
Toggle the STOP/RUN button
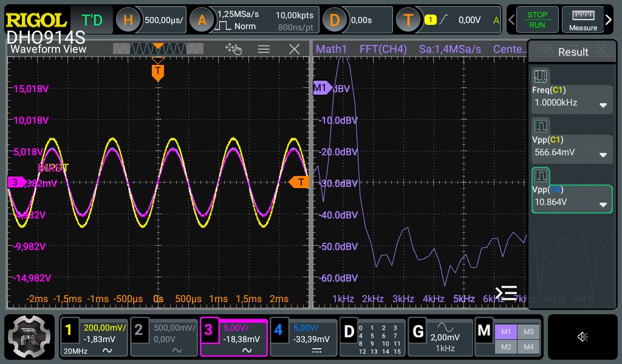click(537, 19)
